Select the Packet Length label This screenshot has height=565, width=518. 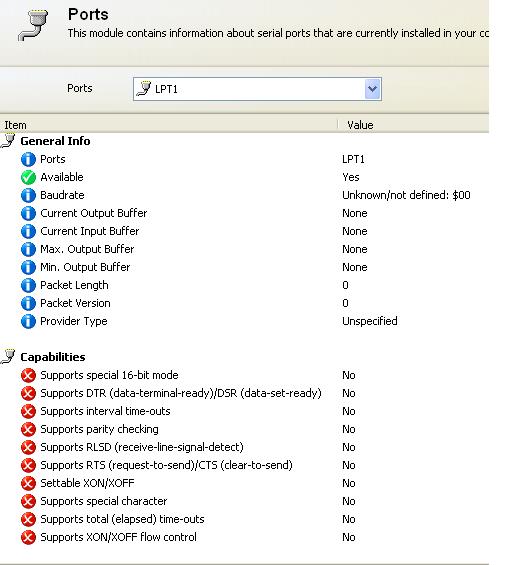pyautogui.click(x=74, y=285)
